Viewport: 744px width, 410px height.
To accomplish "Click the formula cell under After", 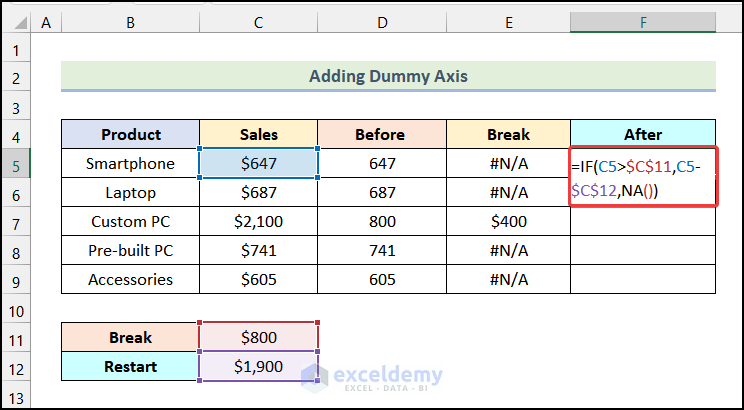I will pos(643,177).
